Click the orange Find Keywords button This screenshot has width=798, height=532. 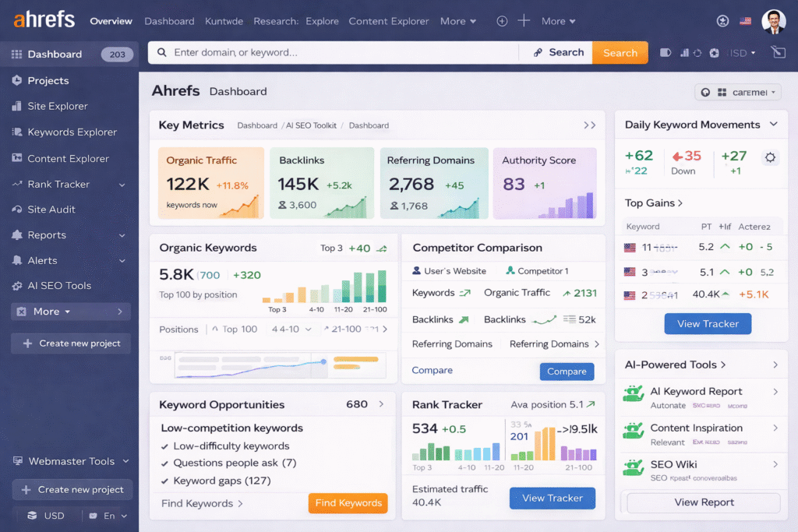[x=348, y=503]
